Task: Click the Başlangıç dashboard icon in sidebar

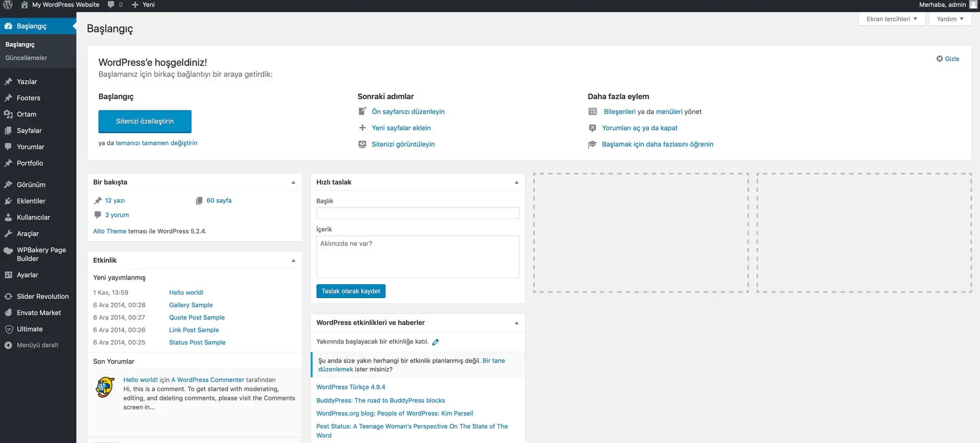Action: pyautogui.click(x=8, y=26)
